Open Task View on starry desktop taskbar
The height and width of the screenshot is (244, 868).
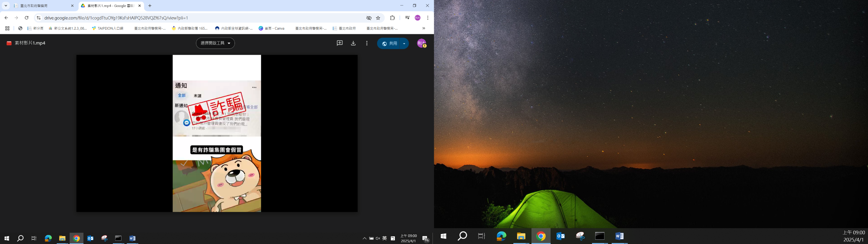pos(482,236)
